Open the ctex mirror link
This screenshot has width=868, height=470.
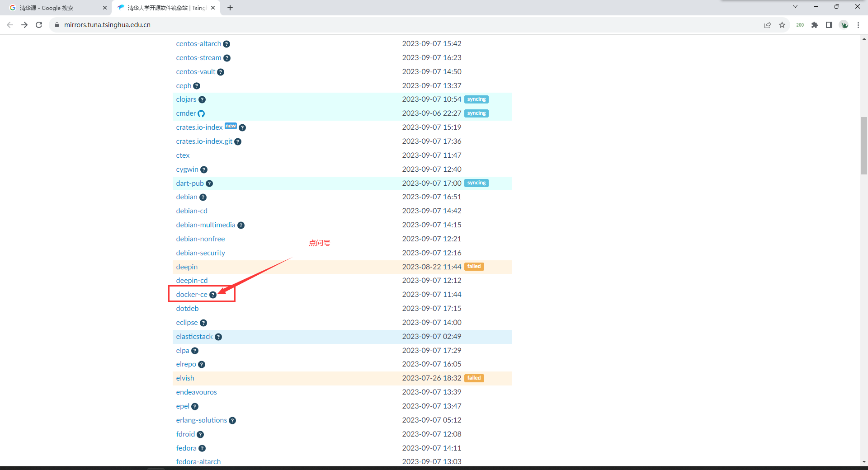pos(183,155)
